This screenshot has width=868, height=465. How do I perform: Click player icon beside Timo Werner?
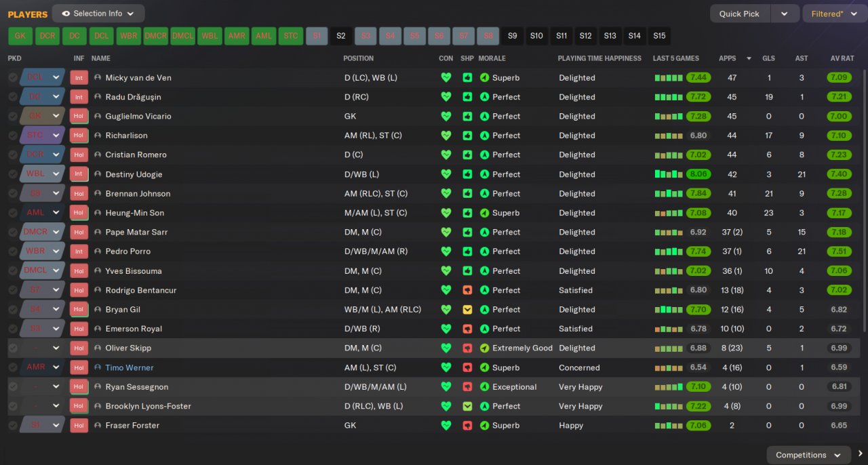98,367
